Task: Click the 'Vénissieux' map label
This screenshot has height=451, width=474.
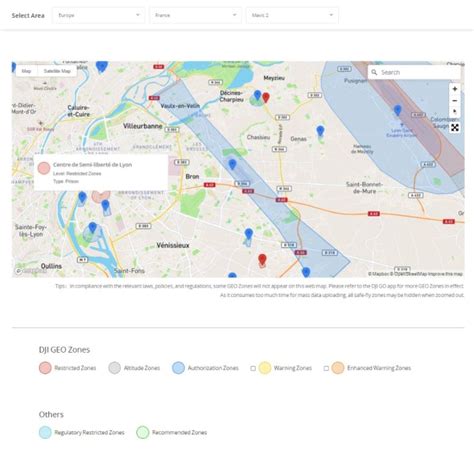Action: click(173, 245)
